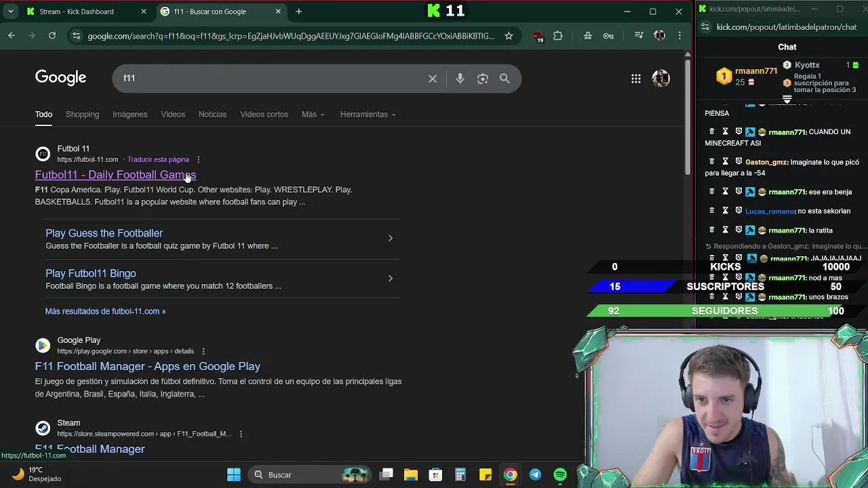
Task: Click the magnifier search button
Action: 505,79
